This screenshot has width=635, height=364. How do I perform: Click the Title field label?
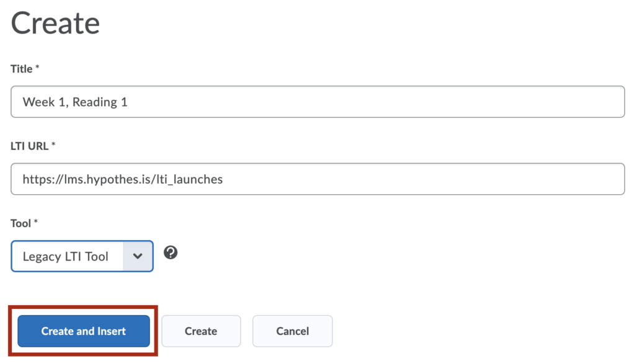coord(22,69)
